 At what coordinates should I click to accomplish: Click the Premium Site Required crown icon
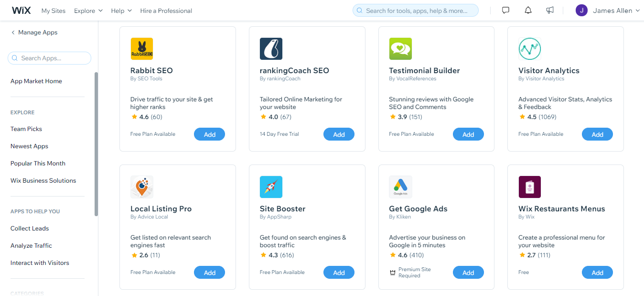click(x=393, y=273)
